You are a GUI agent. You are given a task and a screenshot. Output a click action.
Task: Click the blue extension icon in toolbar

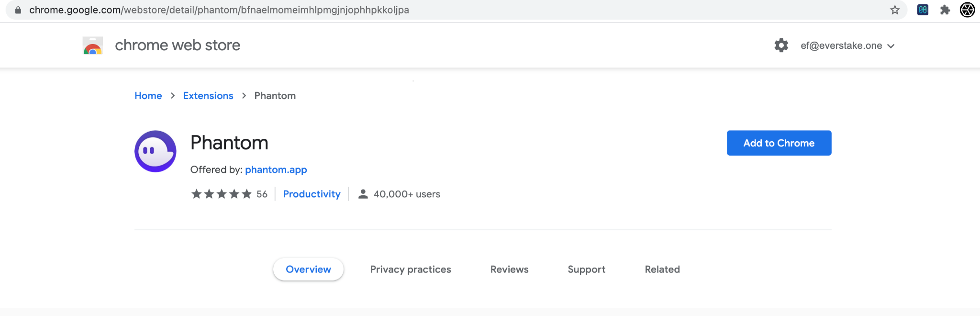923,10
